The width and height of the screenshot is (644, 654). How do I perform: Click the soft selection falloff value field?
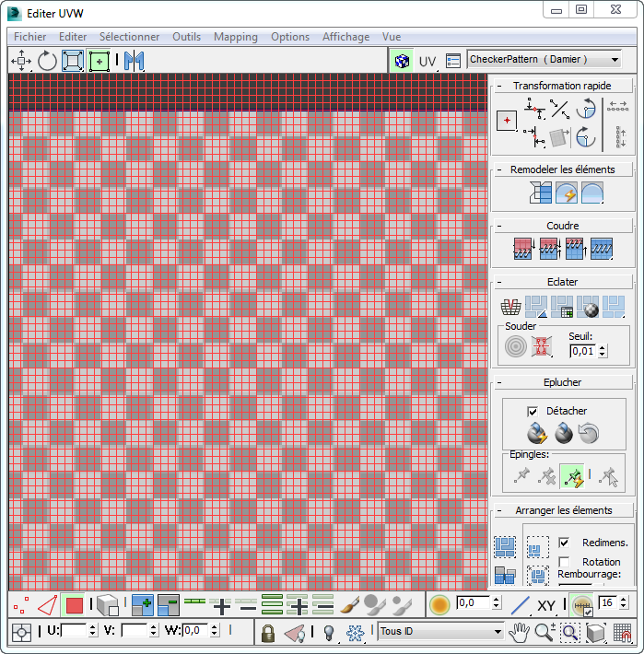473,602
